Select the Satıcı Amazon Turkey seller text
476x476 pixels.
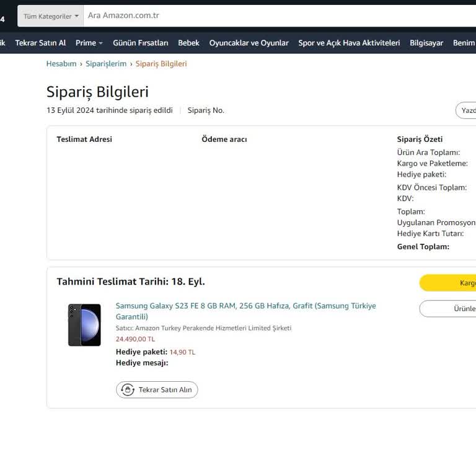click(203, 328)
